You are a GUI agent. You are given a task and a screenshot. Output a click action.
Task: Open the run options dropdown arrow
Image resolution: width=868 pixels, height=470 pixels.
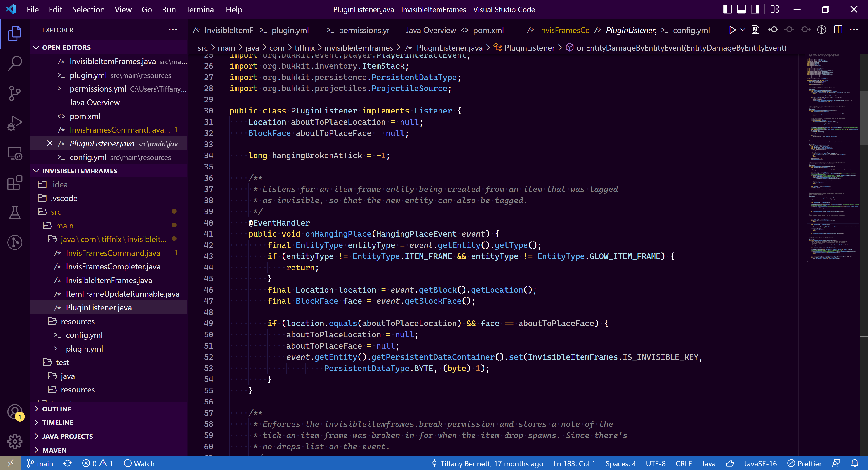(743, 30)
